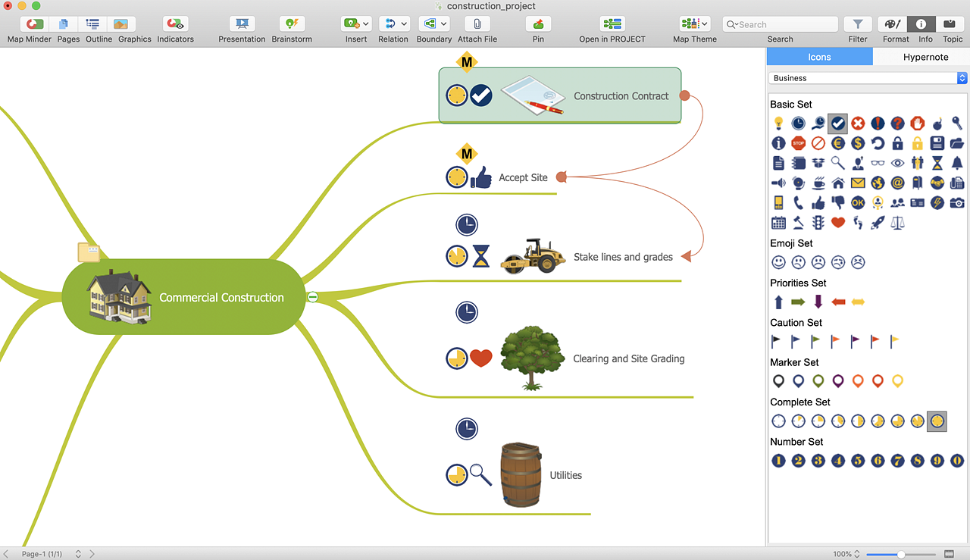This screenshot has height=560, width=970.
Task: Select the Construction Contract topic
Action: pos(560,95)
